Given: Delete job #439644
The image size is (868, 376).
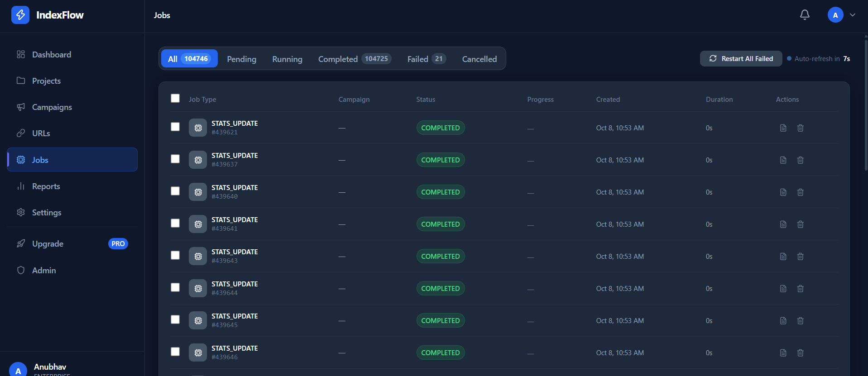Looking at the screenshot, I should (801, 289).
